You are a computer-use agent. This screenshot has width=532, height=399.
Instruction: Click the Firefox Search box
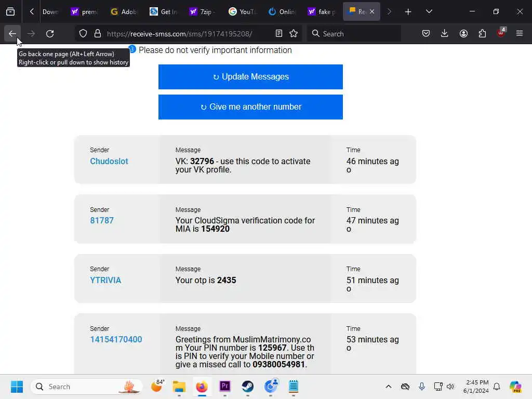tap(354, 34)
